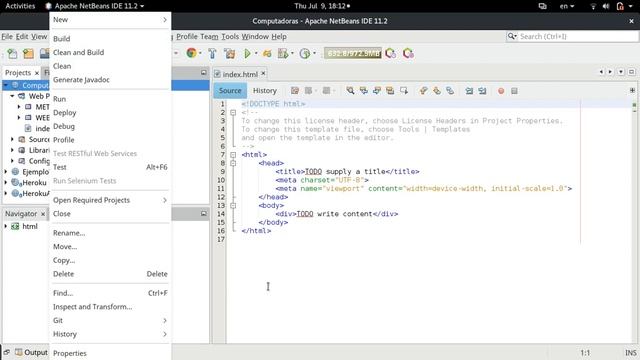Close the index.html editor tab

[x=263, y=73]
